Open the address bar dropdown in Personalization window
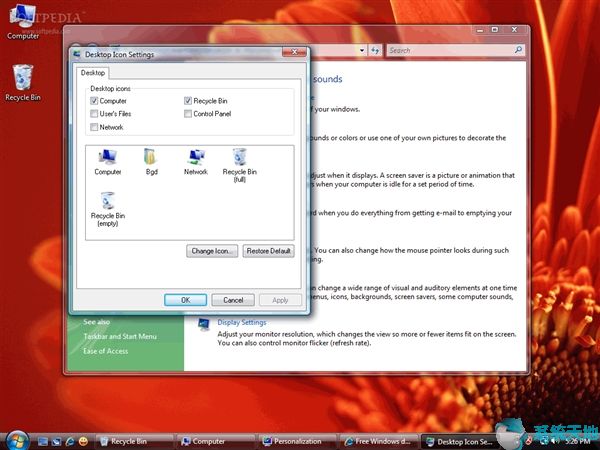This screenshot has width=600, height=450. 362,50
